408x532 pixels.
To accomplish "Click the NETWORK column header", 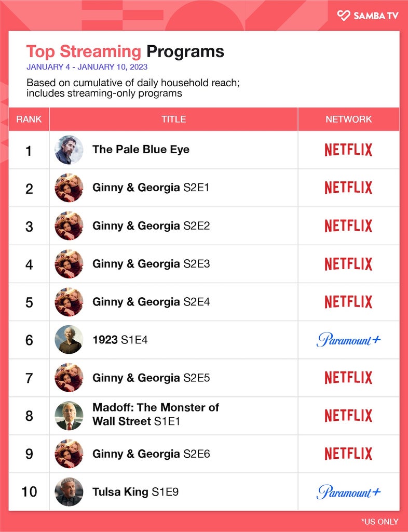I will coord(349,119).
